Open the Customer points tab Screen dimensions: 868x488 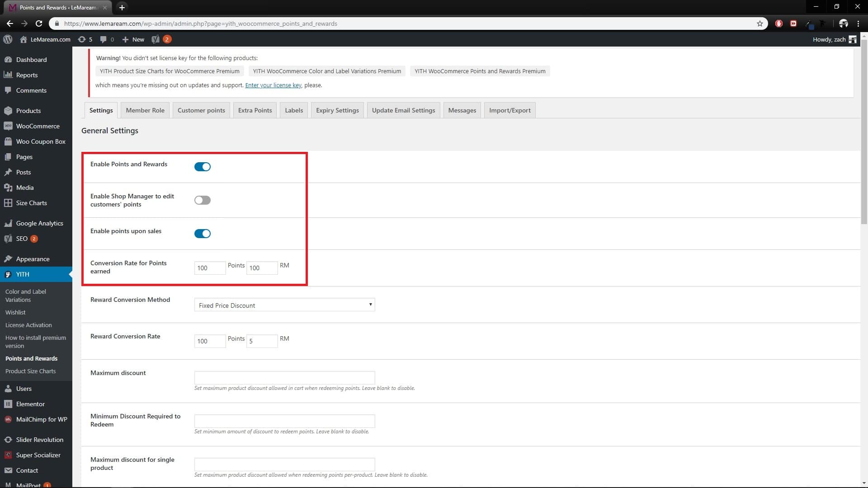201,110
